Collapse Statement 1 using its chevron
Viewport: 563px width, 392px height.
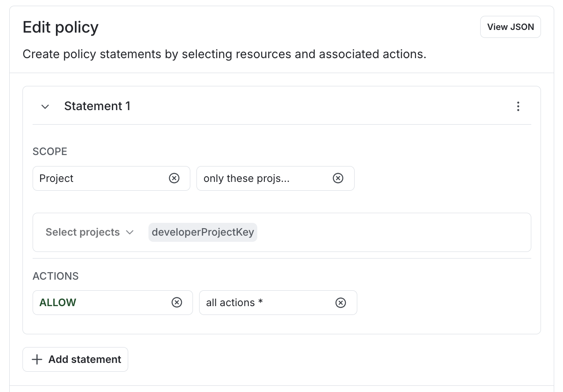45,106
